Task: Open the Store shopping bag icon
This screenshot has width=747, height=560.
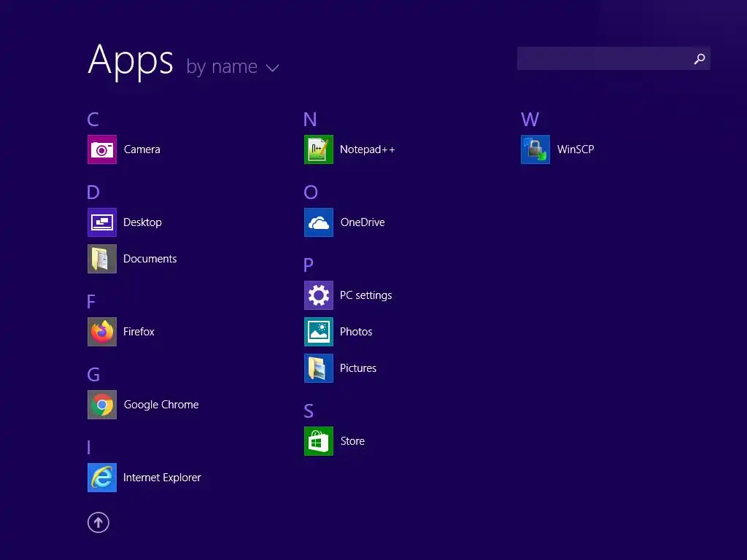Action: point(319,441)
